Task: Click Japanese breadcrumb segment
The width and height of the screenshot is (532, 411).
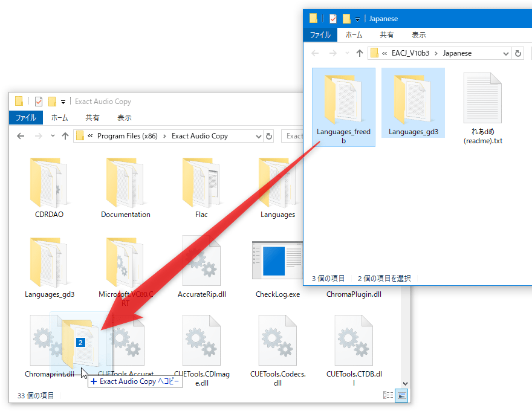Action: [457, 53]
